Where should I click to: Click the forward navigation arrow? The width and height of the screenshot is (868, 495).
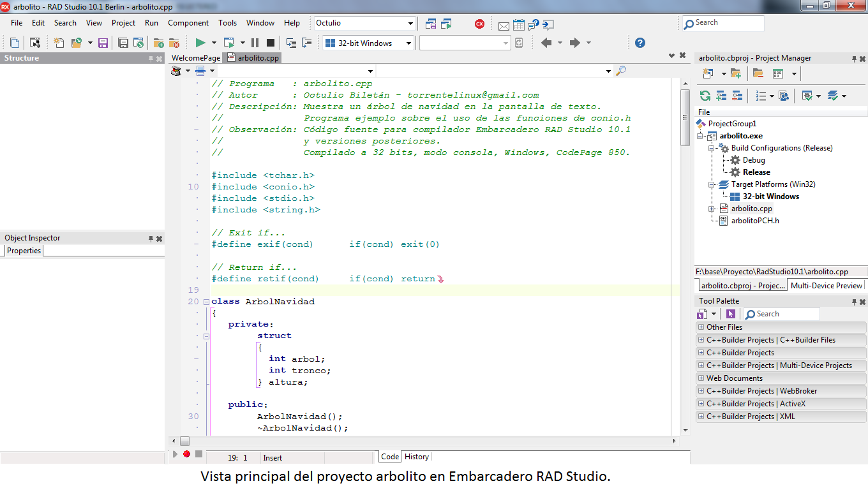click(574, 43)
